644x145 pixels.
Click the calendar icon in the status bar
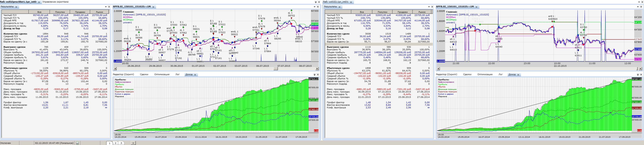pyautogui.click(x=77, y=143)
